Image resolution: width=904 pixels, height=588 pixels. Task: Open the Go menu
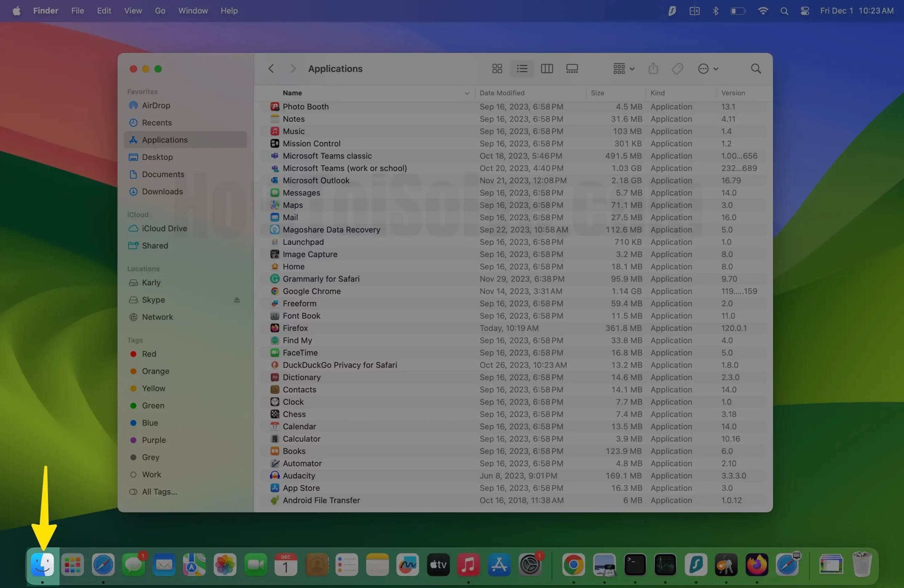(x=160, y=11)
